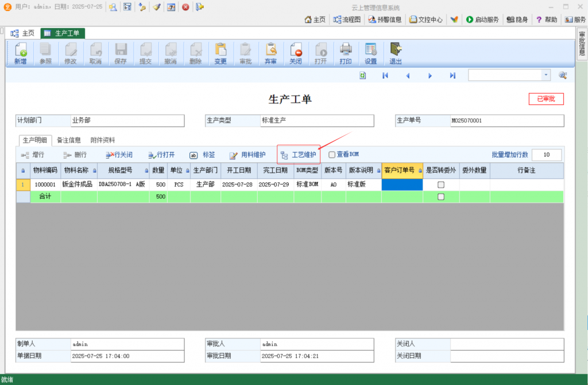
Task: Click the 行关闭 button
Action: tap(119, 155)
